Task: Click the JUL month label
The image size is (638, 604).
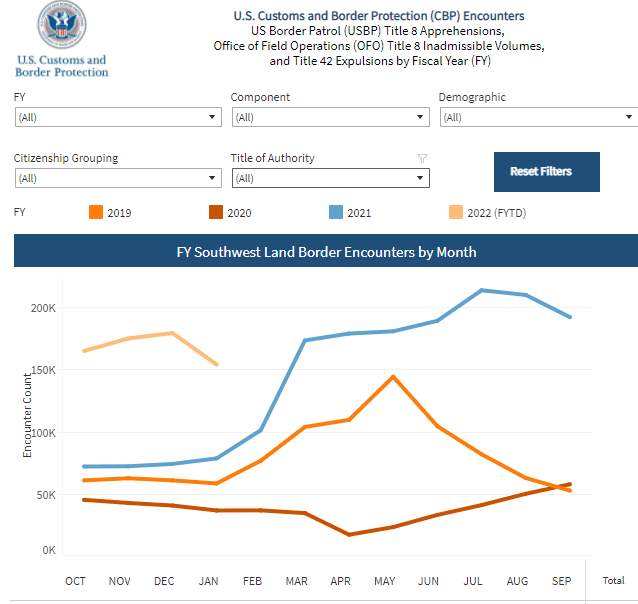Action: (473, 581)
